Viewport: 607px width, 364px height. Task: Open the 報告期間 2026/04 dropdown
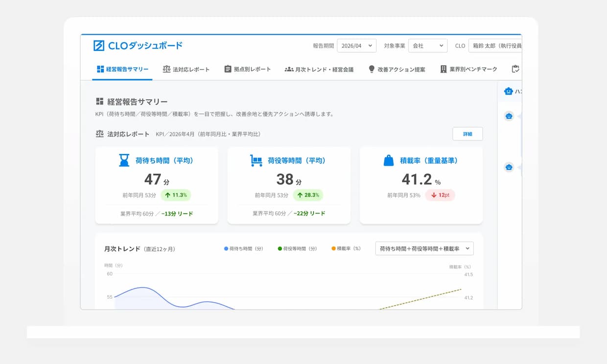tap(357, 45)
